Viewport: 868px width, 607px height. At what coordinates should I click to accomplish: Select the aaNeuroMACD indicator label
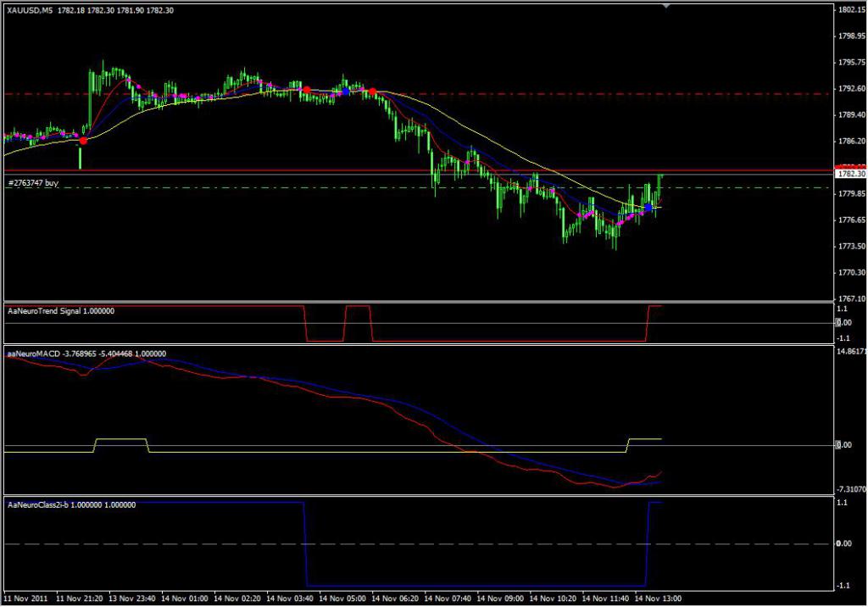[86, 354]
